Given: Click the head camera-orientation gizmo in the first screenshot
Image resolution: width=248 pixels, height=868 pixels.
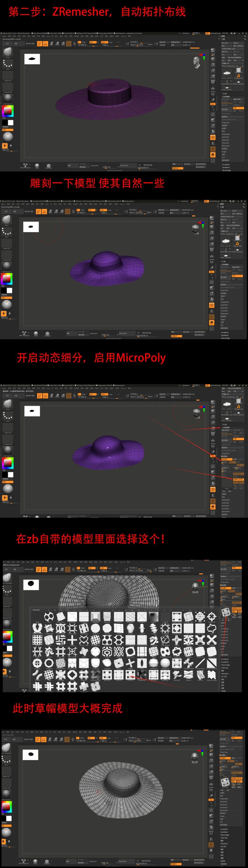Looking at the screenshot, I should click(x=196, y=63).
